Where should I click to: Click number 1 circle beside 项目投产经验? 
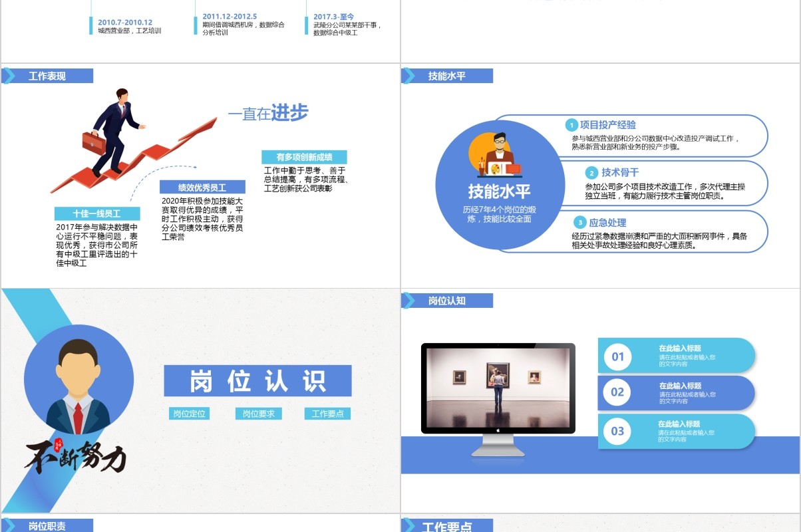tap(571, 125)
